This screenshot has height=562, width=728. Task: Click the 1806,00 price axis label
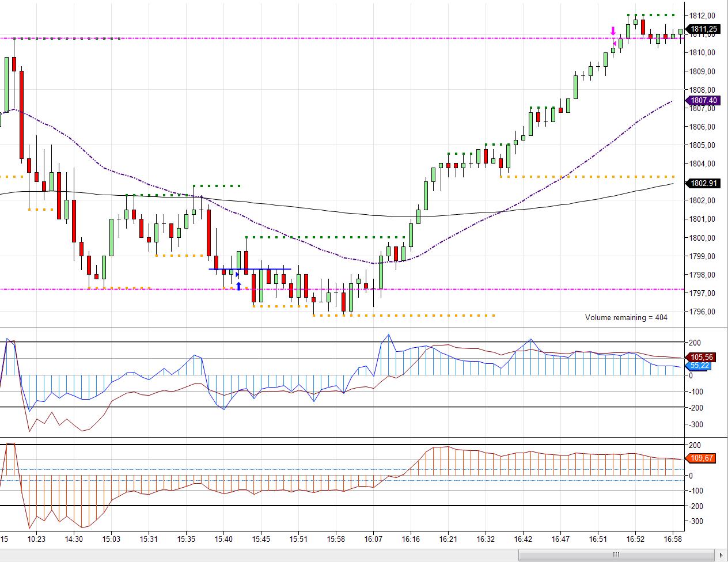pos(703,127)
